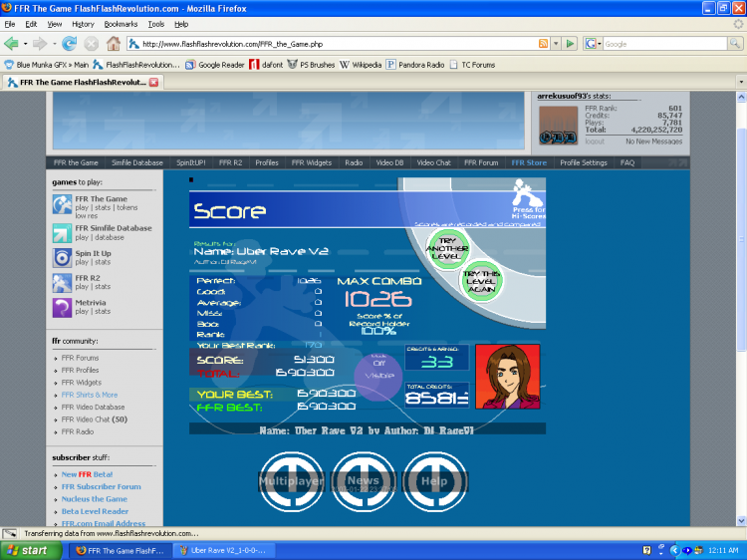The image size is (747, 560).
Task: Open the FFR R2 sidebar icon
Action: (62, 283)
